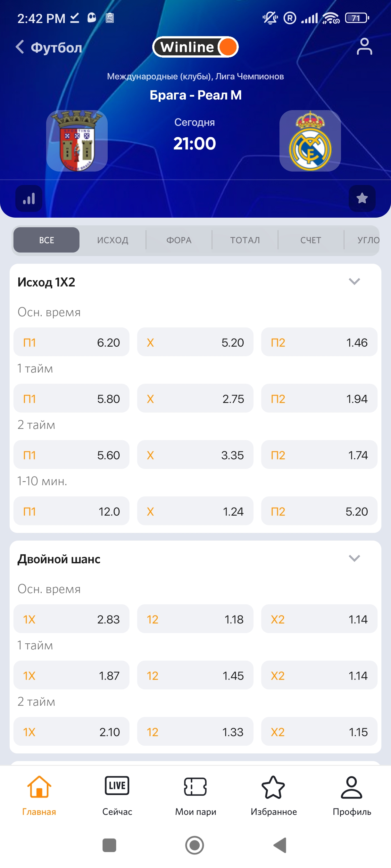The width and height of the screenshot is (391, 868).
Task: Open the user account icon at top right
Action: pyautogui.click(x=364, y=46)
